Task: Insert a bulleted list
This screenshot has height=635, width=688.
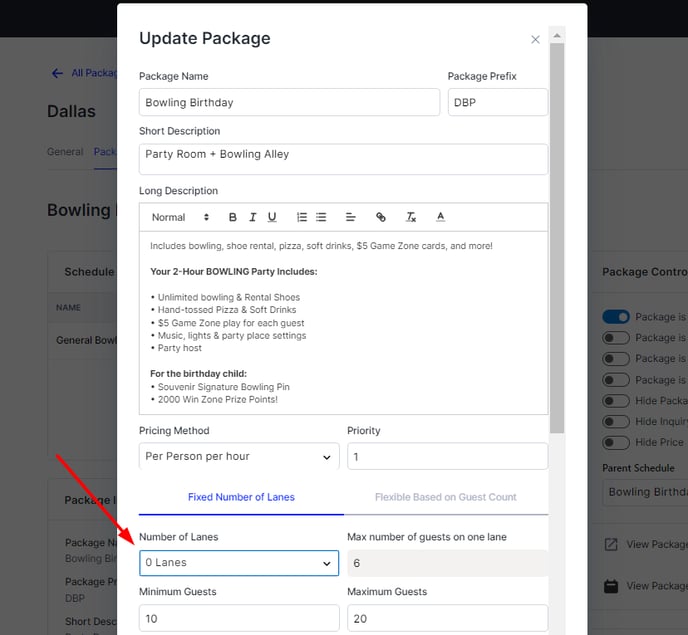Action: coord(321,217)
